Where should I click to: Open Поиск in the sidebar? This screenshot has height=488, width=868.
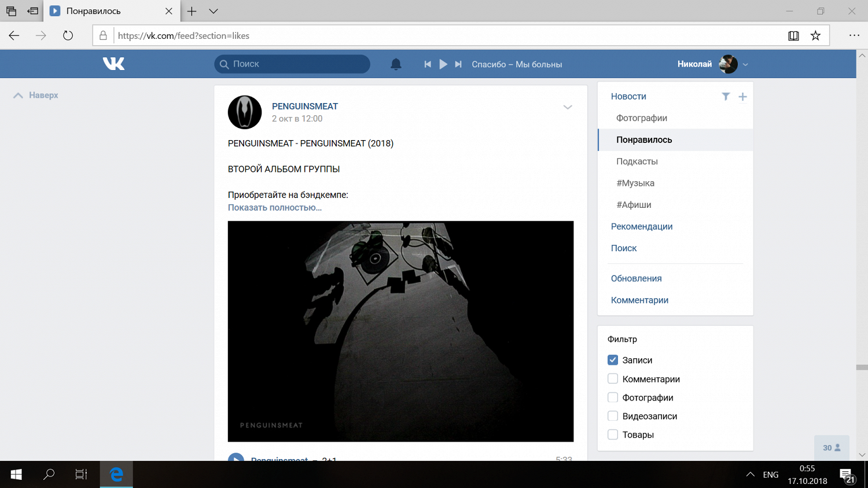(624, 248)
